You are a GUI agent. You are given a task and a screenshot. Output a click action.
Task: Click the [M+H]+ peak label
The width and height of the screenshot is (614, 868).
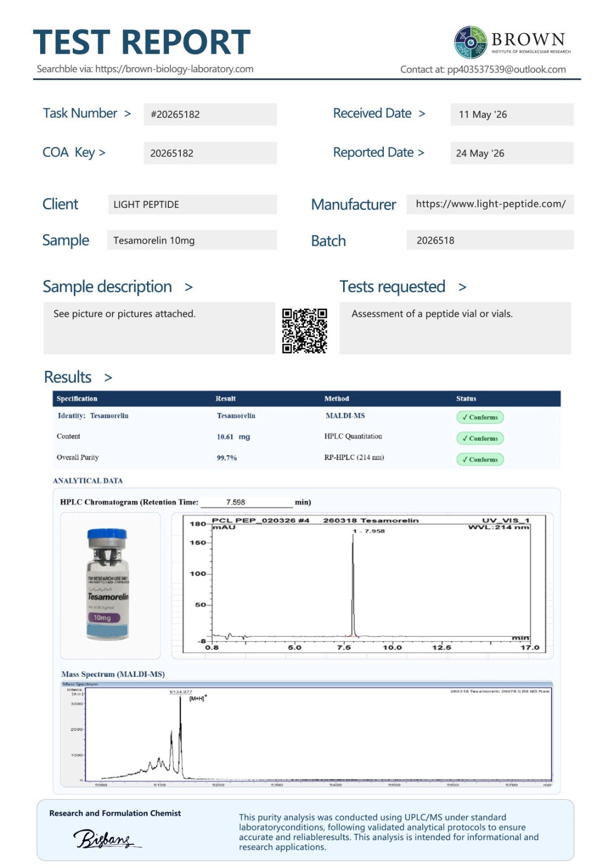[198, 698]
